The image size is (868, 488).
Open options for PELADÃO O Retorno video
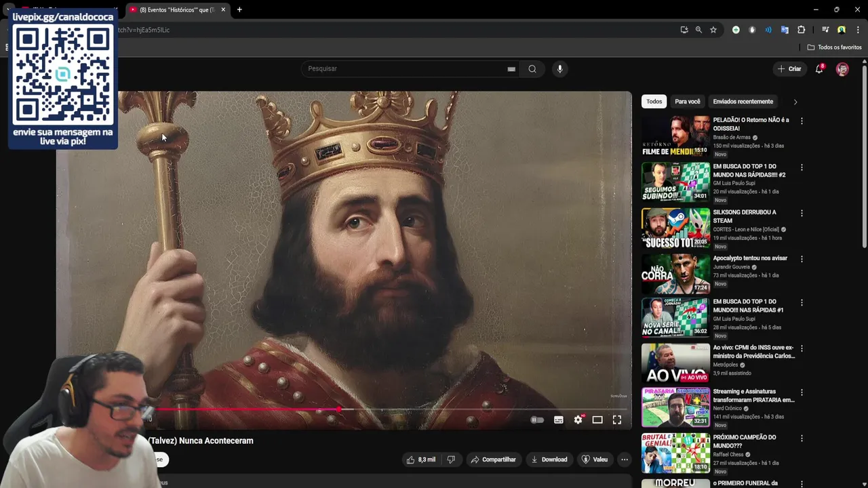click(x=802, y=121)
